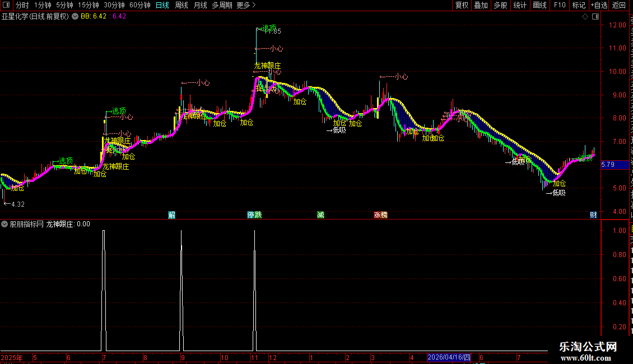This screenshot has height=364, width=633.
Task: Click the diamond marker icon above chart
Action: pos(585,17)
